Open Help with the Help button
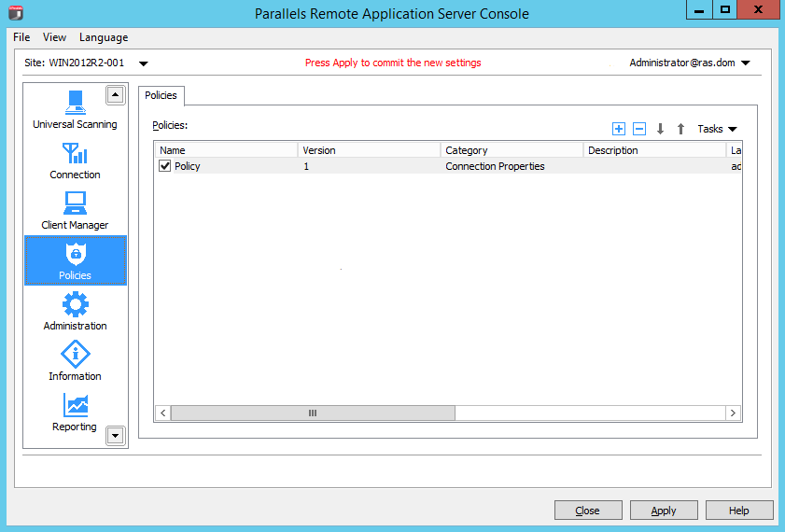Image resolution: width=785 pixels, height=532 pixels. click(x=739, y=511)
